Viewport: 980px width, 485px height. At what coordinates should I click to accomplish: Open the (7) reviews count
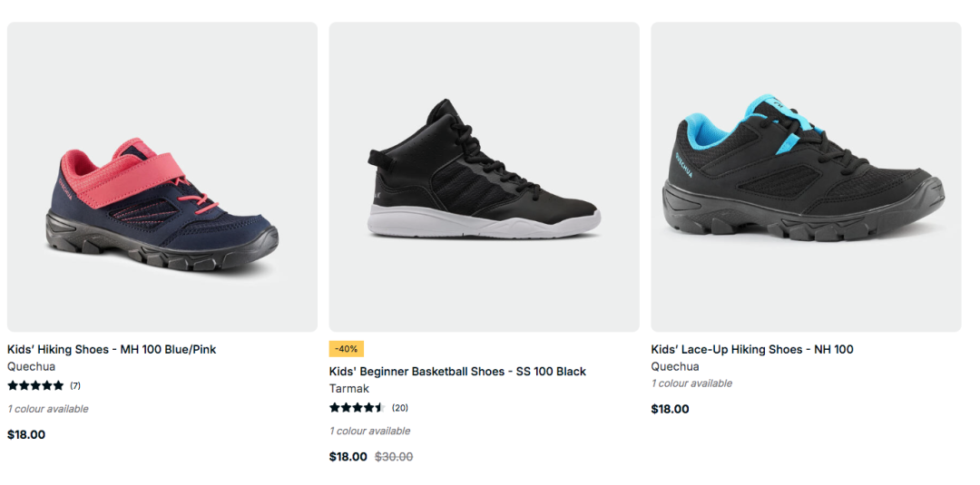(75, 386)
